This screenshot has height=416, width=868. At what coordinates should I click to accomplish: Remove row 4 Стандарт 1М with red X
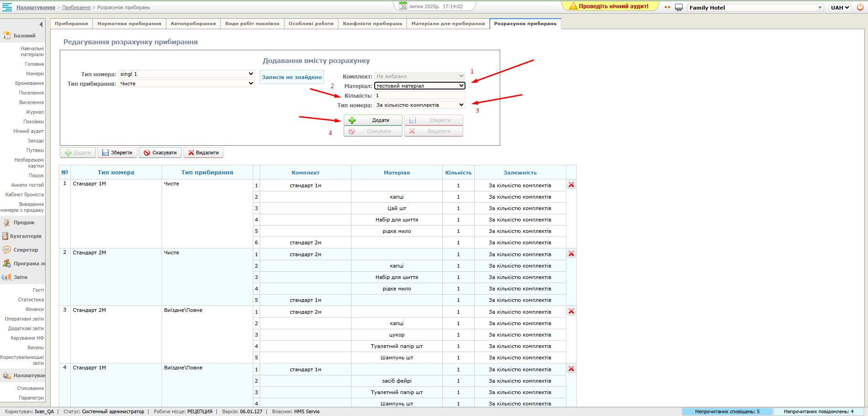point(571,369)
